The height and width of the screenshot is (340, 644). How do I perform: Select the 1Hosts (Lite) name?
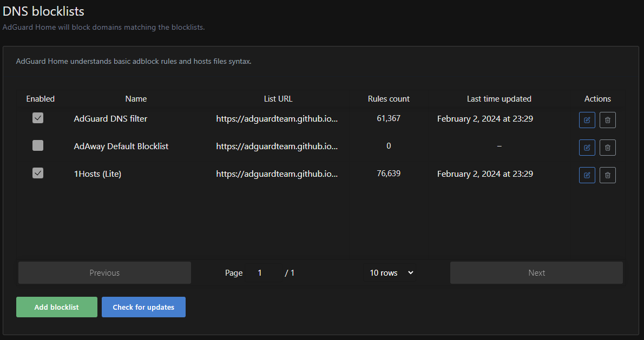tap(98, 174)
